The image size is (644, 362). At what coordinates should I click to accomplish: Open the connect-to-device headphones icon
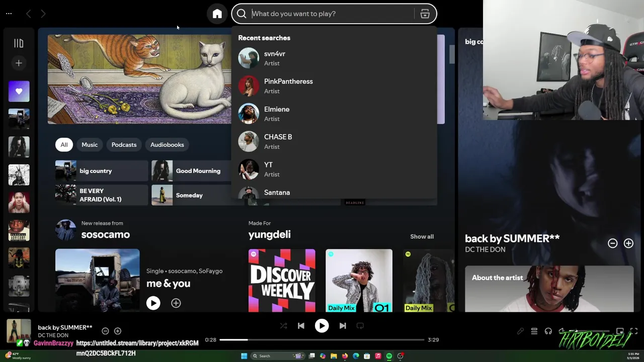tap(548, 331)
